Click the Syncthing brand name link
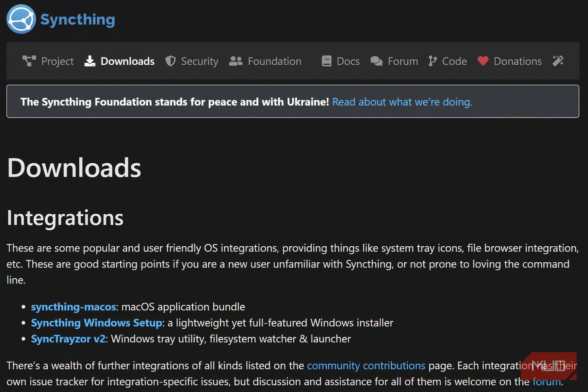The image size is (588, 392). (78, 20)
